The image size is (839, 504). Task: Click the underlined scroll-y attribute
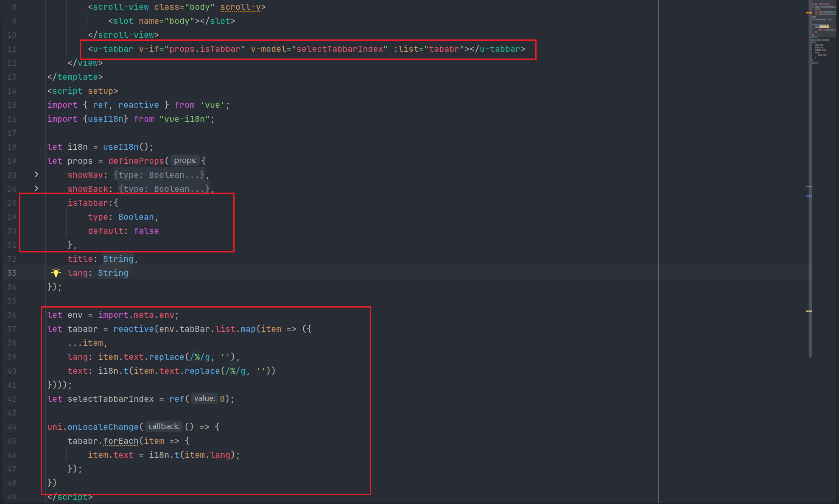coord(240,7)
